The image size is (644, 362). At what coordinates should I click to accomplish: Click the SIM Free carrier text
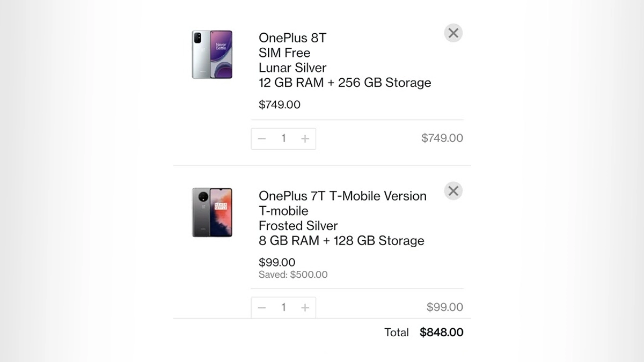[284, 53]
